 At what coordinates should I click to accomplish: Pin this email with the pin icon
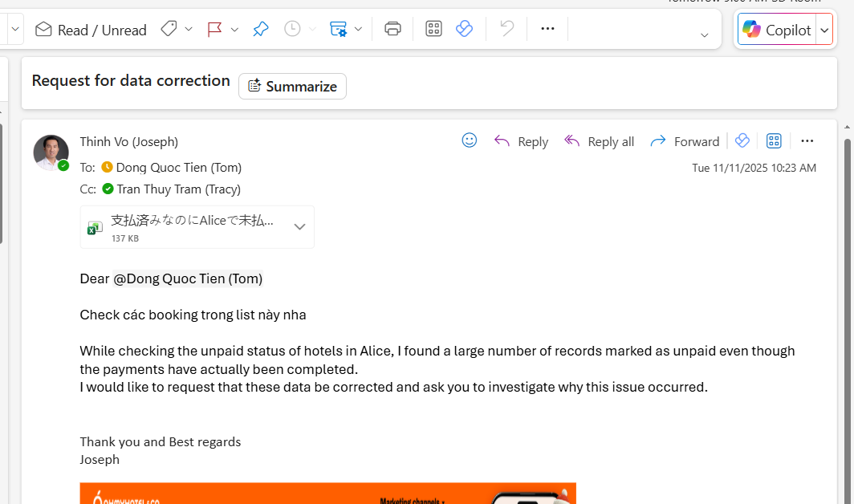pyautogui.click(x=261, y=30)
